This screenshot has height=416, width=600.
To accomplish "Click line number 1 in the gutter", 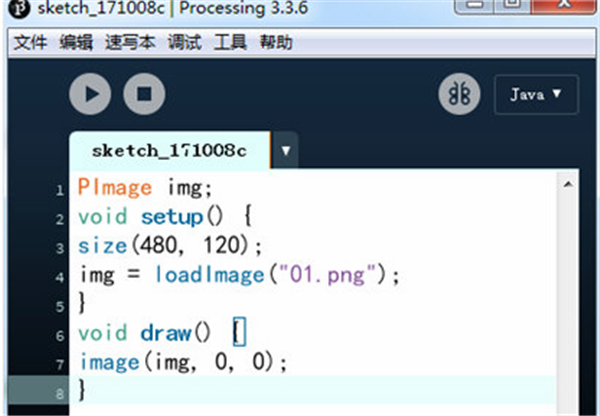I will point(59,190).
